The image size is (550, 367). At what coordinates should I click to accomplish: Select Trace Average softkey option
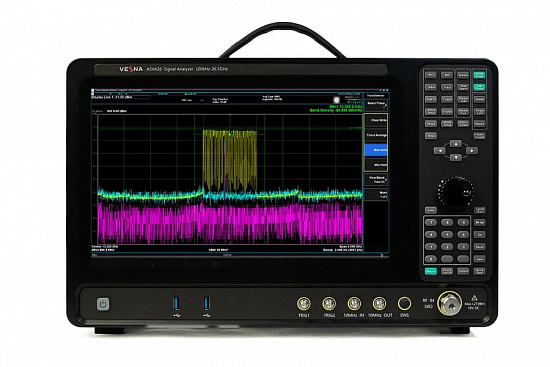(376, 135)
